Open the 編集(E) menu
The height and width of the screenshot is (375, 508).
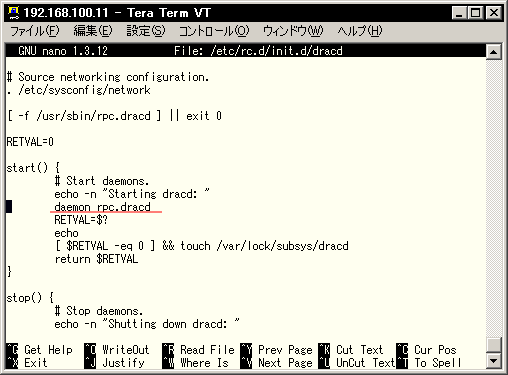coord(93,31)
